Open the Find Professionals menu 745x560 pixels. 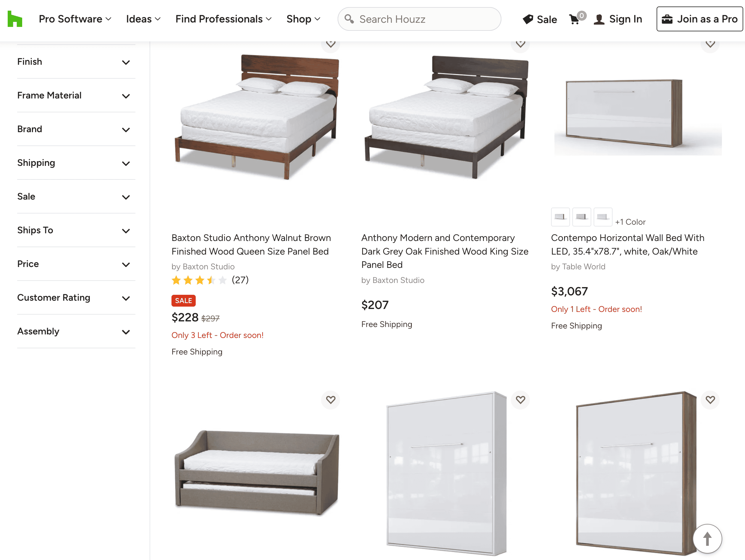(x=223, y=19)
